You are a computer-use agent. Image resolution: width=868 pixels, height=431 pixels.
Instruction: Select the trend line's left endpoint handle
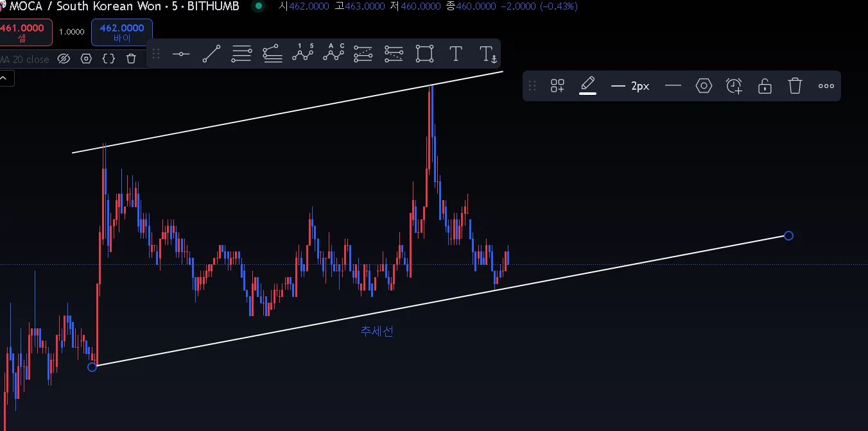coord(92,367)
